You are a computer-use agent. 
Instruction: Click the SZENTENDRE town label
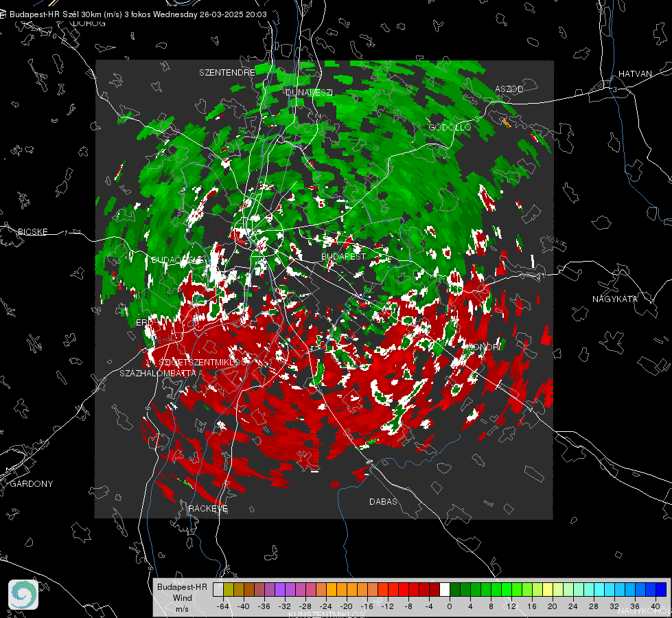[227, 73]
